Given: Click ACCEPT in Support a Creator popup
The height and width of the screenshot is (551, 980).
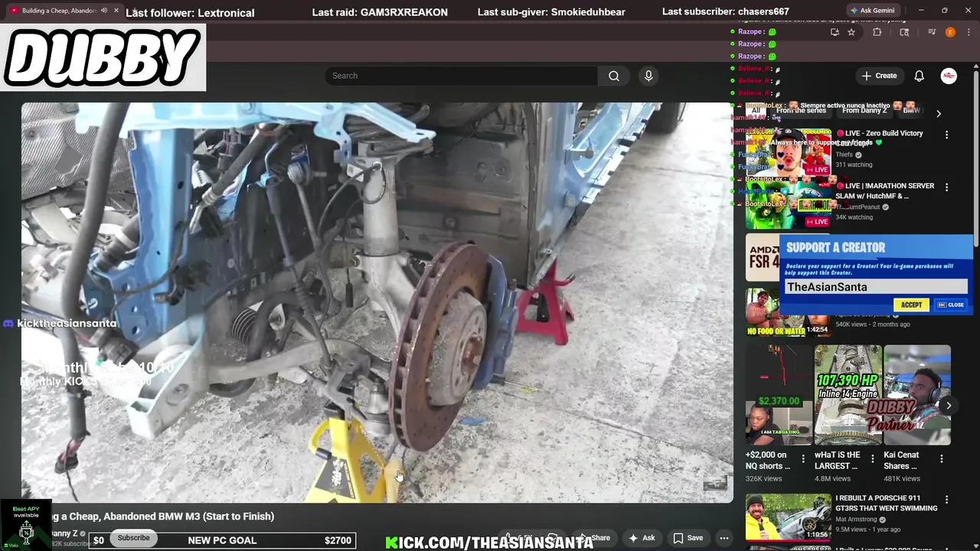Looking at the screenshot, I should click(x=911, y=305).
